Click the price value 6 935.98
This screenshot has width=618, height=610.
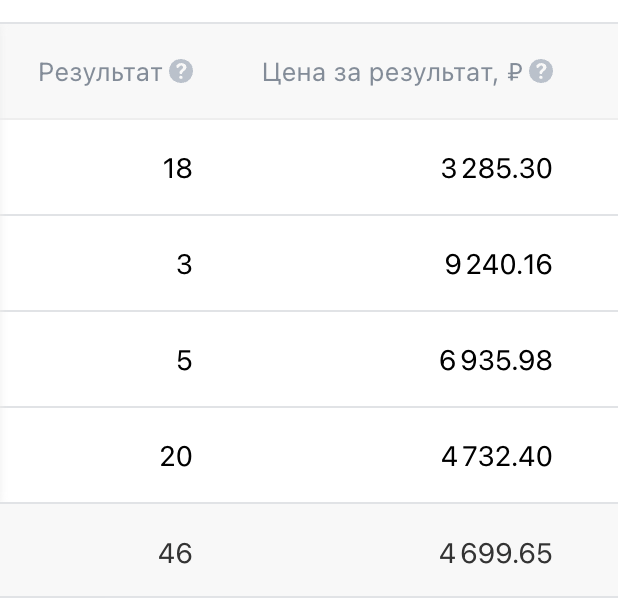(x=496, y=361)
